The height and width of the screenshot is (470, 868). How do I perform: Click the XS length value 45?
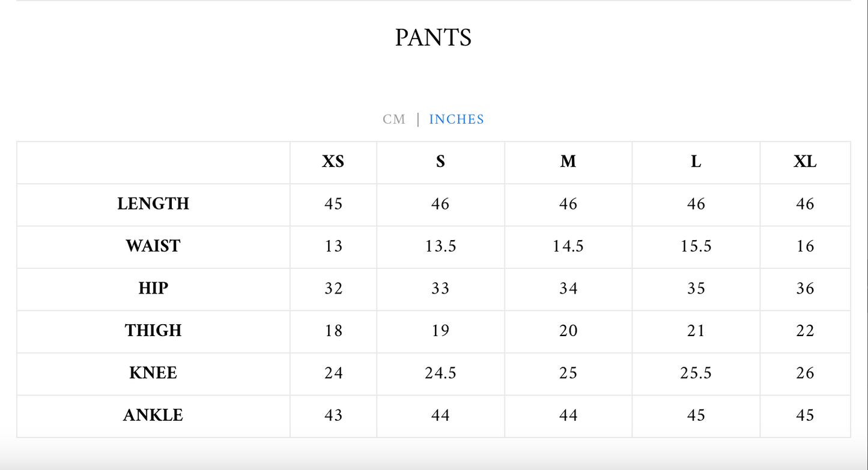(x=333, y=204)
